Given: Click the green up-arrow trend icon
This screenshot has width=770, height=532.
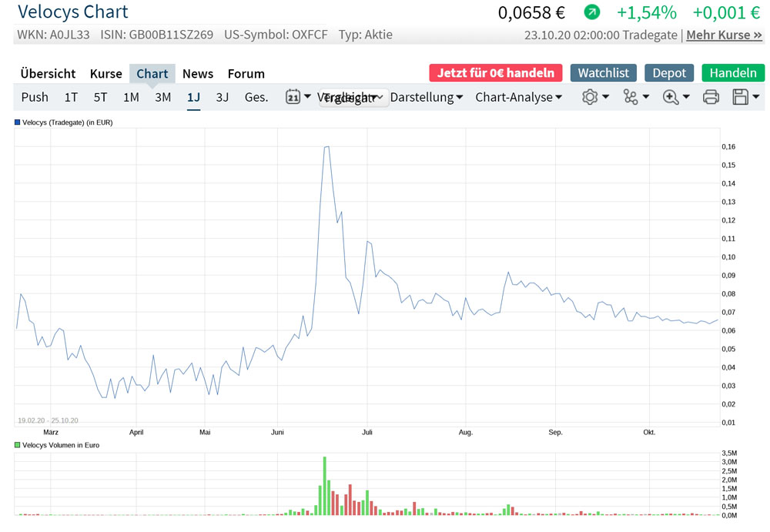Looking at the screenshot, I should (x=591, y=12).
